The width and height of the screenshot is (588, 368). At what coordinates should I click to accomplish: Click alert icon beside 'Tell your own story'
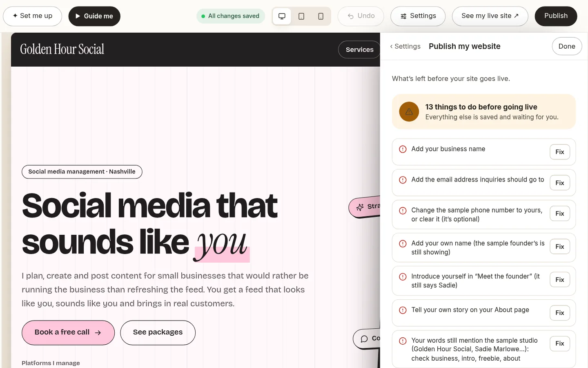[403, 310]
